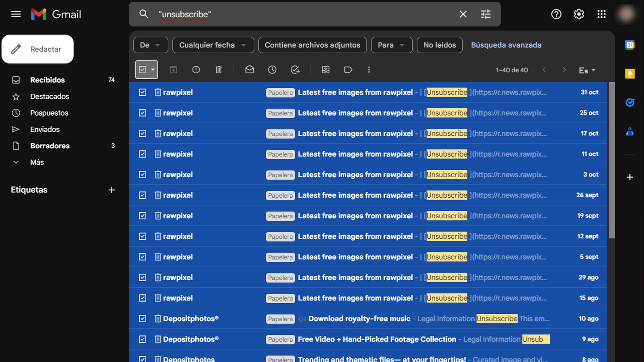Open the Google apps grid

point(602,14)
